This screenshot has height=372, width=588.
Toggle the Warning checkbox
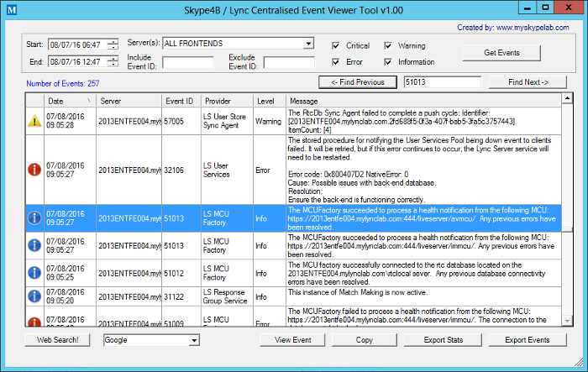[389, 45]
